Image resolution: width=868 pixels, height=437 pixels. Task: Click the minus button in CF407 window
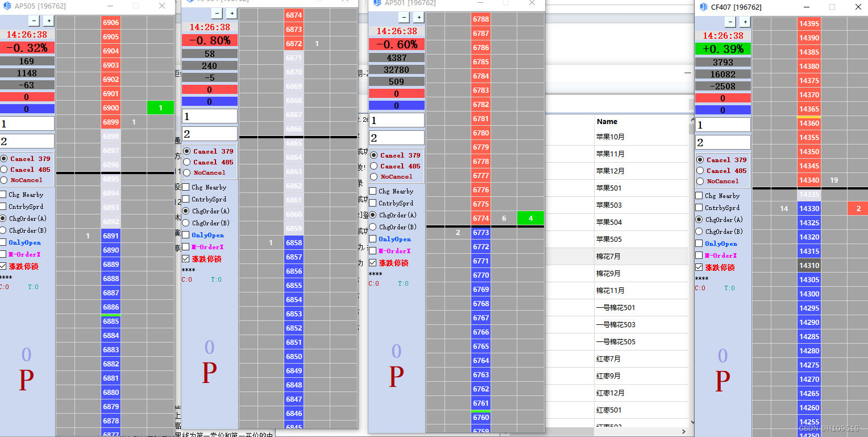point(729,22)
